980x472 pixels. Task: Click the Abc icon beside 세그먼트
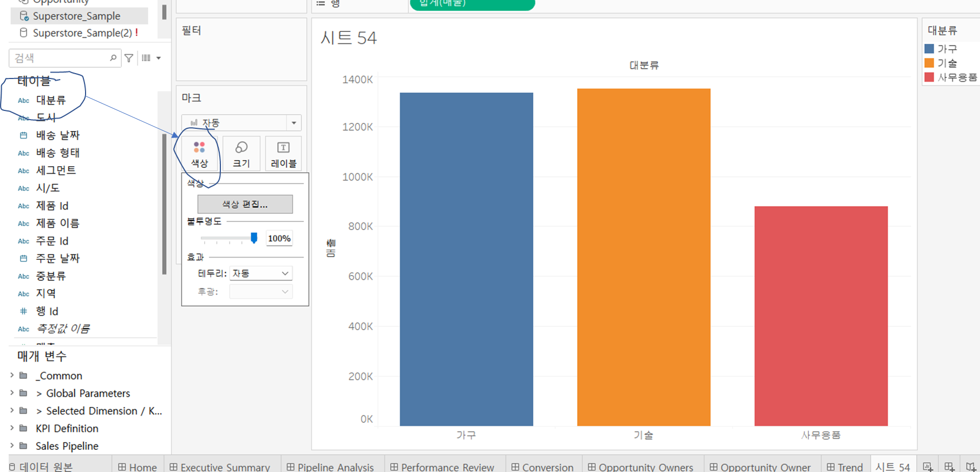pos(23,171)
